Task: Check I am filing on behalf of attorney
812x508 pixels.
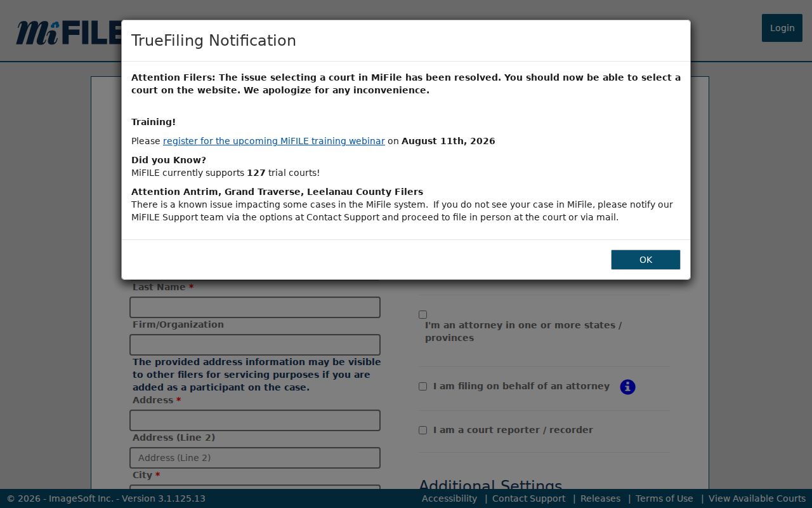Action: pyautogui.click(x=423, y=386)
